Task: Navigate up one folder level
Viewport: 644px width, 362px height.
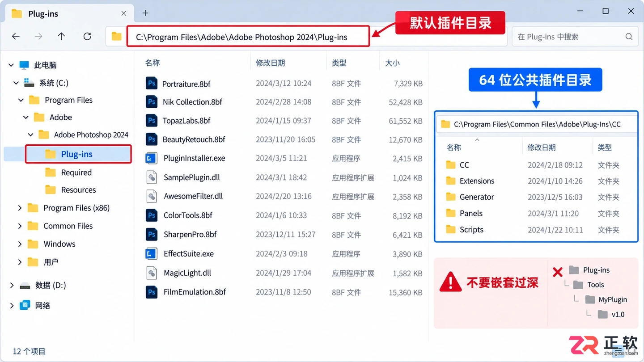Action: click(61, 37)
